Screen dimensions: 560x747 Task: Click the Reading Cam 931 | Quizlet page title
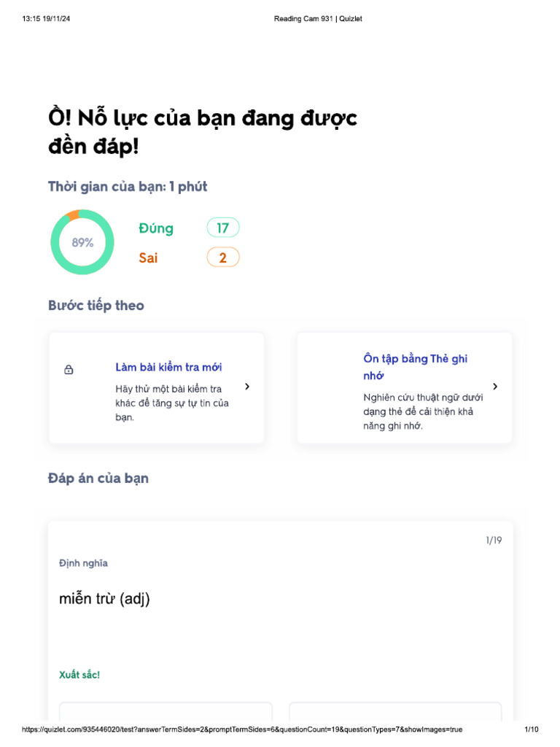point(318,19)
